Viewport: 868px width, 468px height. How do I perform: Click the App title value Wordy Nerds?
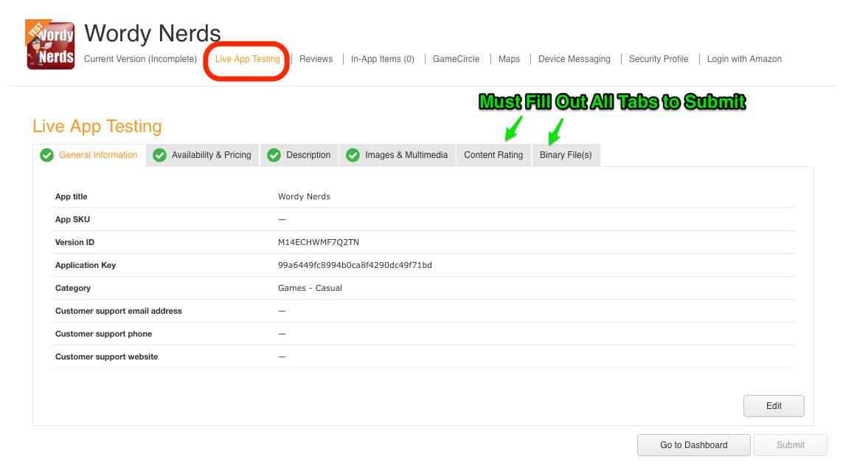[x=304, y=196]
